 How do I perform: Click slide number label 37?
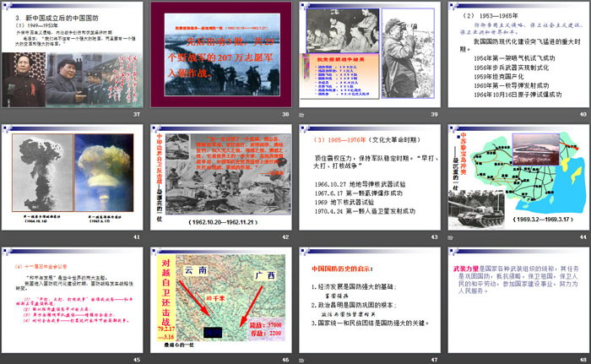point(137,114)
